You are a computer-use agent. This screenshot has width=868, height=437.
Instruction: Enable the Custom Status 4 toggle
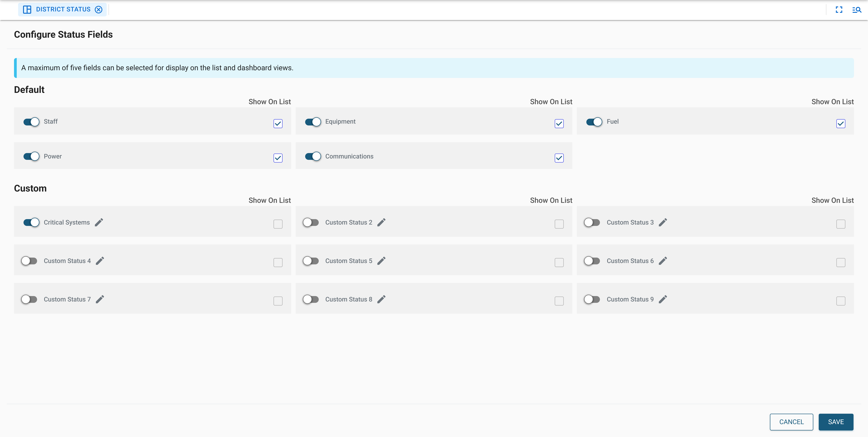tap(29, 261)
